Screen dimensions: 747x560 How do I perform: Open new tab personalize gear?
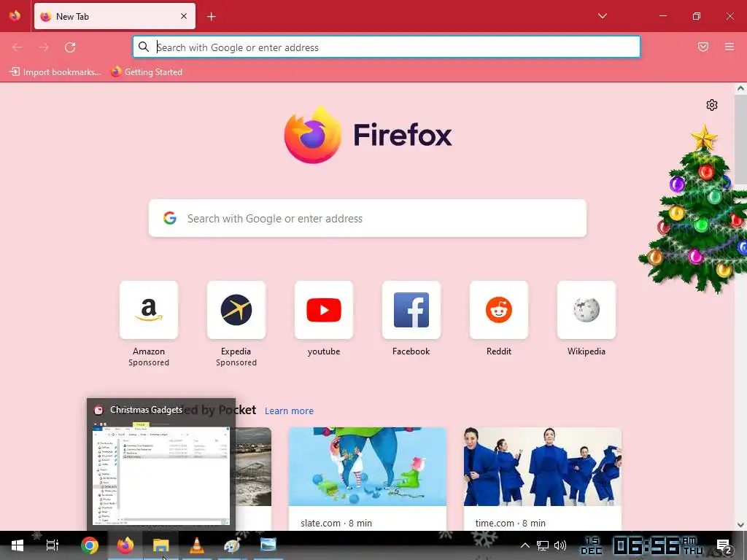[711, 105]
